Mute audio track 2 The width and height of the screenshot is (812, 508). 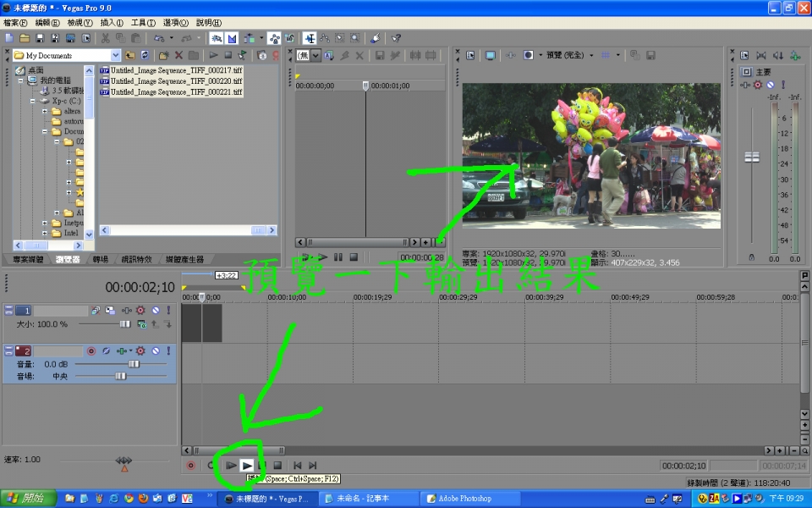[156, 351]
